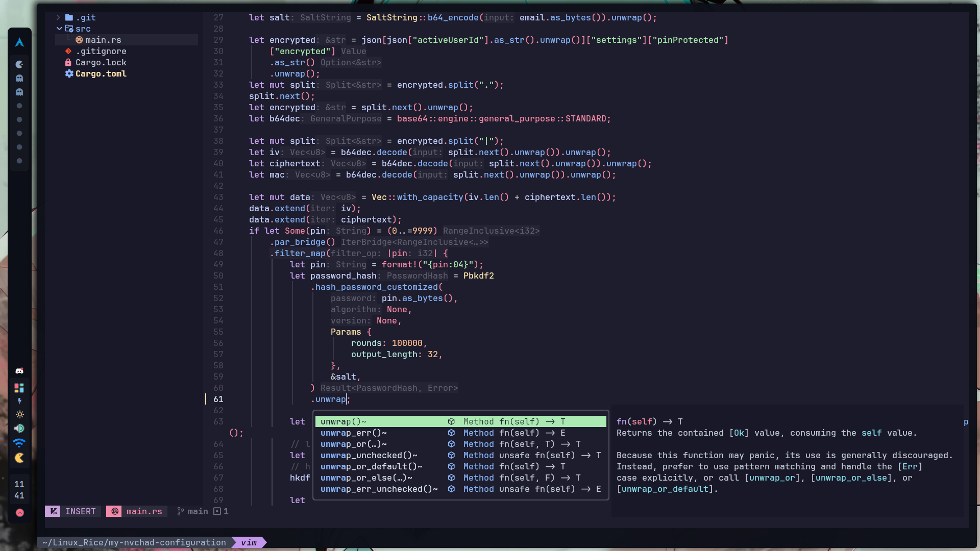Image resolution: width=980 pixels, height=551 pixels.
Task: Collapse the src folder
Action: pyautogui.click(x=59, y=29)
